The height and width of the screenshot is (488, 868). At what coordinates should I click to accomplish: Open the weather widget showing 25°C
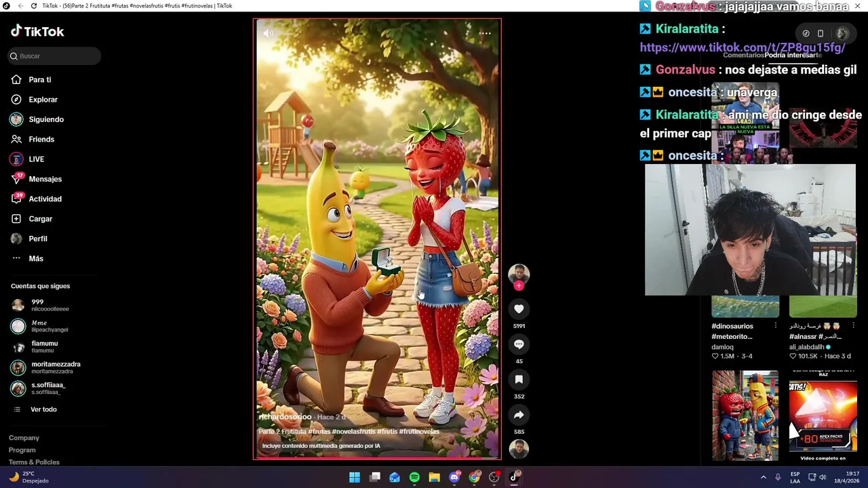pos(28,477)
